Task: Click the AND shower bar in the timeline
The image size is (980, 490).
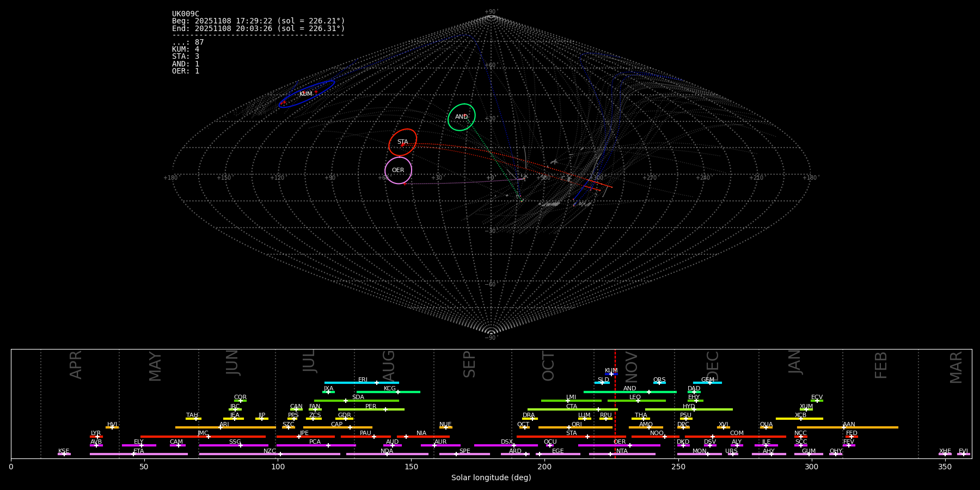Action: (x=630, y=391)
